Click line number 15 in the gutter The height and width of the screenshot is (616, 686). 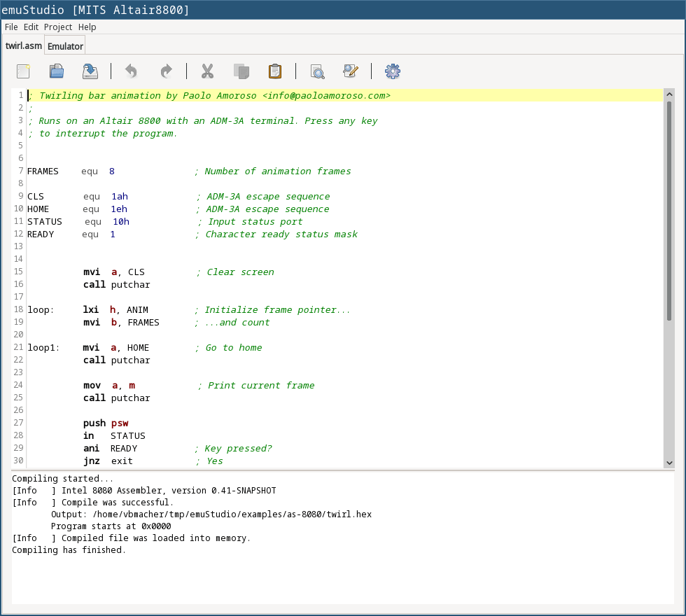pyautogui.click(x=18, y=272)
